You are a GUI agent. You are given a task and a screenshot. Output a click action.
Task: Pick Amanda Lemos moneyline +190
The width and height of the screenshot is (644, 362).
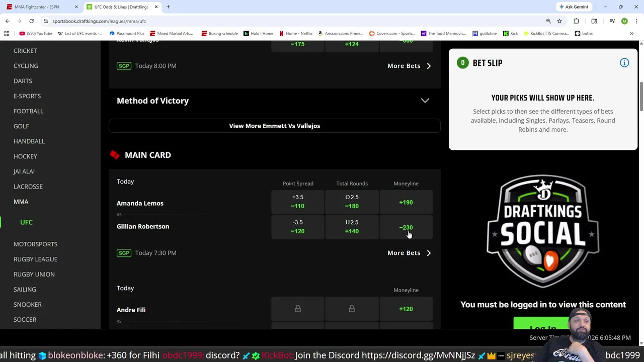(406, 202)
